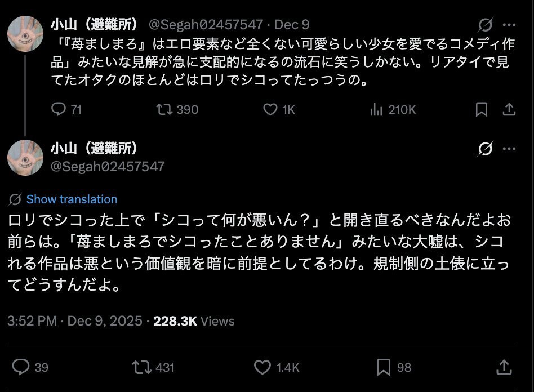The width and height of the screenshot is (534, 392).
Task: Repost the main tweet with 431 reposts
Action: [x=141, y=367]
